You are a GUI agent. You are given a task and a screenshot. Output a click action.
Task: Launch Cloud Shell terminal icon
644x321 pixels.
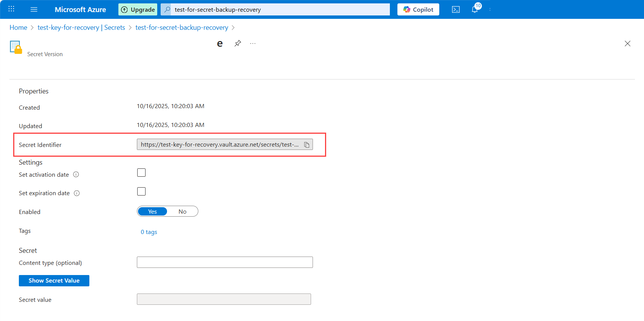(x=456, y=9)
